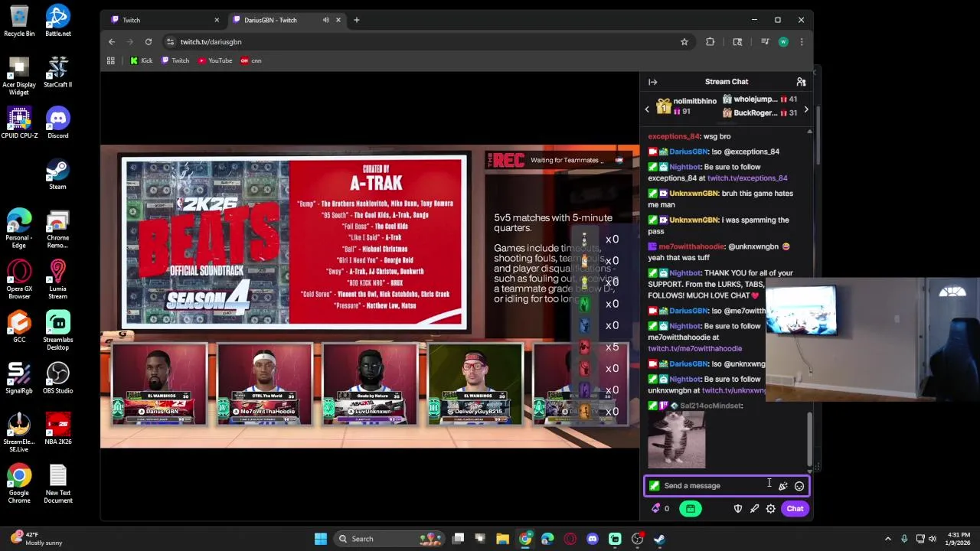The width and height of the screenshot is (980, 551).
Task: Open the browser side panel icon
Action: tap(737, 42)
